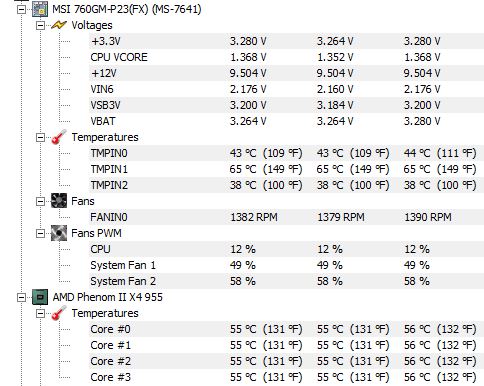Collapse the Fans section
484x386 pixels.
pos(40,201)
